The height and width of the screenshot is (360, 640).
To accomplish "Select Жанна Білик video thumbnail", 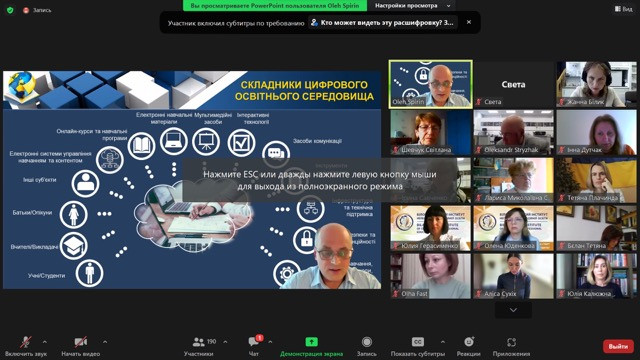I will point(596,84).
